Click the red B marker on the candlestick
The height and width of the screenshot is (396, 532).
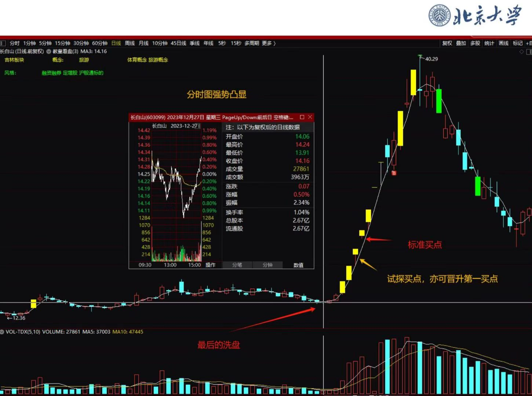394,173
